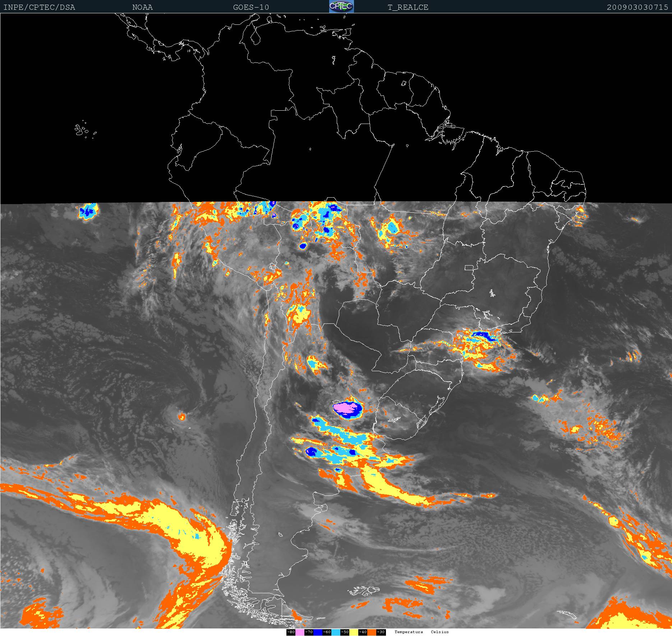The width and height of the screenshot is (672, 636).
Task: Select the dark blue legend swatch
Action: [318, 632]
